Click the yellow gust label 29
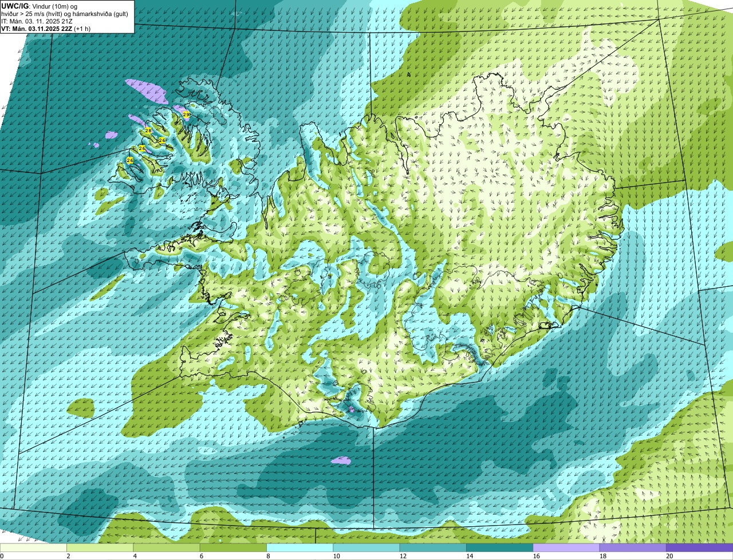 (186, 115)
